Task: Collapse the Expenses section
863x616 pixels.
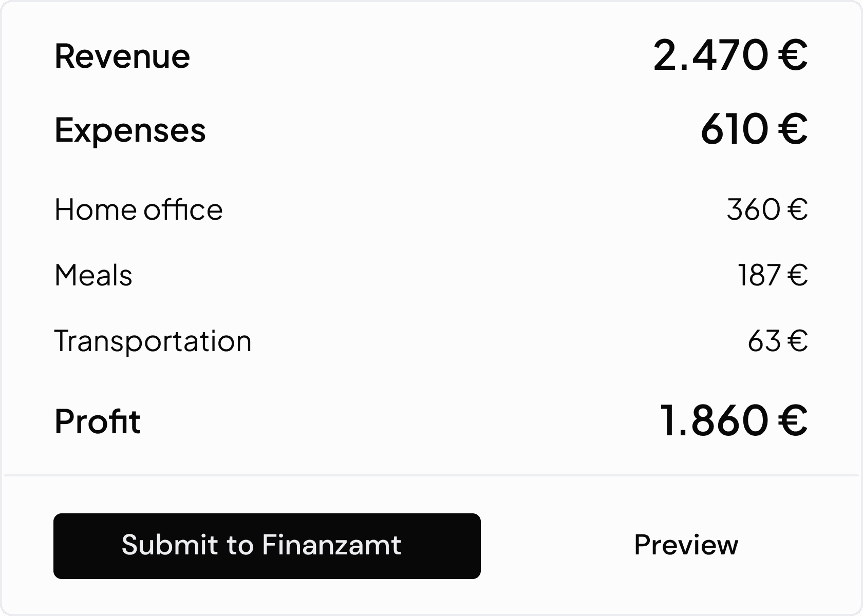Action: (x=130, y=131)
